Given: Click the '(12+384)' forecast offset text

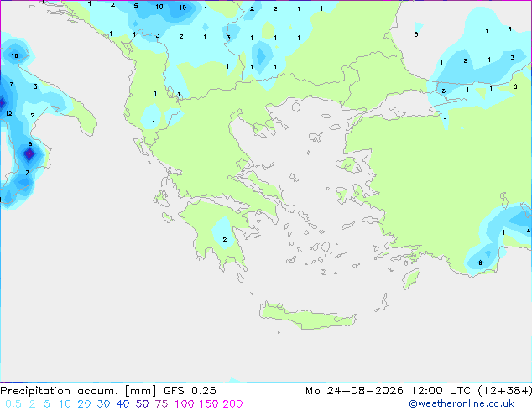Looking at the screenshot, I should click(x=504, y=391).
